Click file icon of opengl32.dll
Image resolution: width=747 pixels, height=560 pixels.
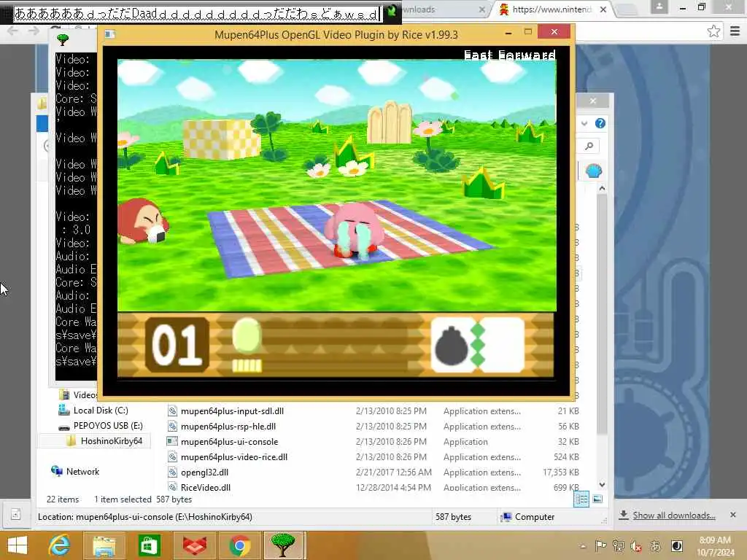point(172,472)
